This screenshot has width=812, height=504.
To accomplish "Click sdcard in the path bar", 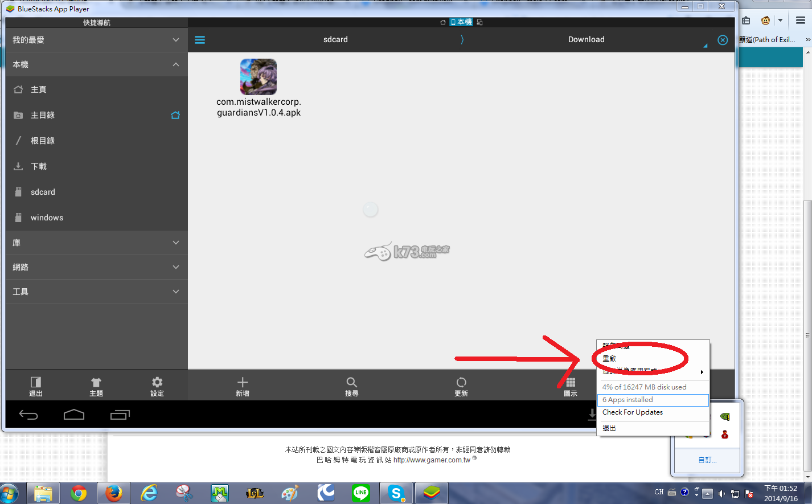I will coord(335,39).
